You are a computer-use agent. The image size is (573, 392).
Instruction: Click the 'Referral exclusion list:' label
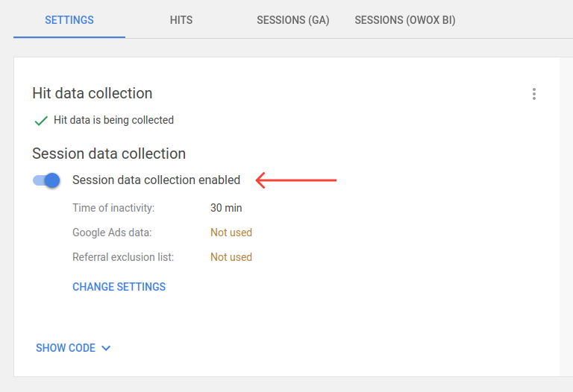123,257
